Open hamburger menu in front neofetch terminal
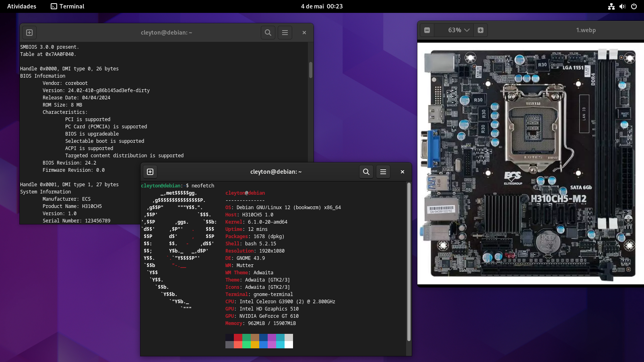This screenshot has height=362, width=644. click(x=383, y=172)
